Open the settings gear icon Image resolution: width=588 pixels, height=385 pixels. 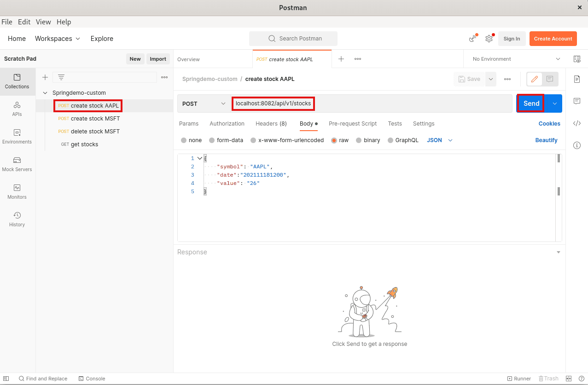(489, 39)
